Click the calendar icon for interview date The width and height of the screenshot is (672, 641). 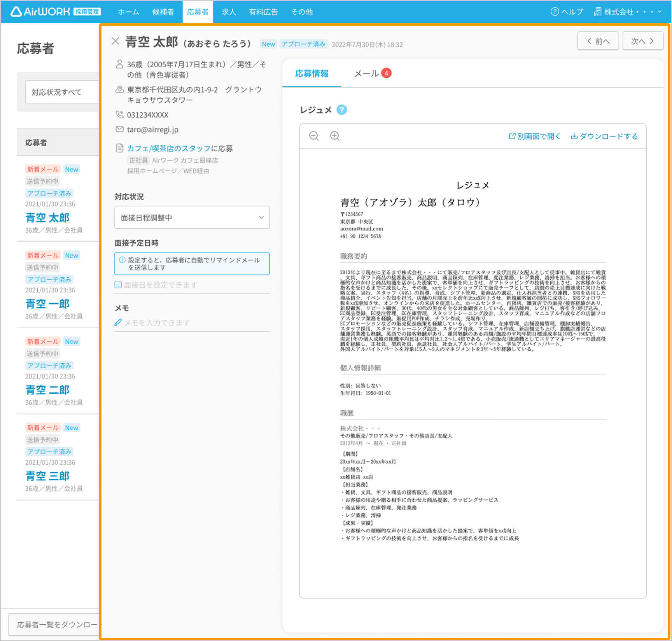[118, 285]
